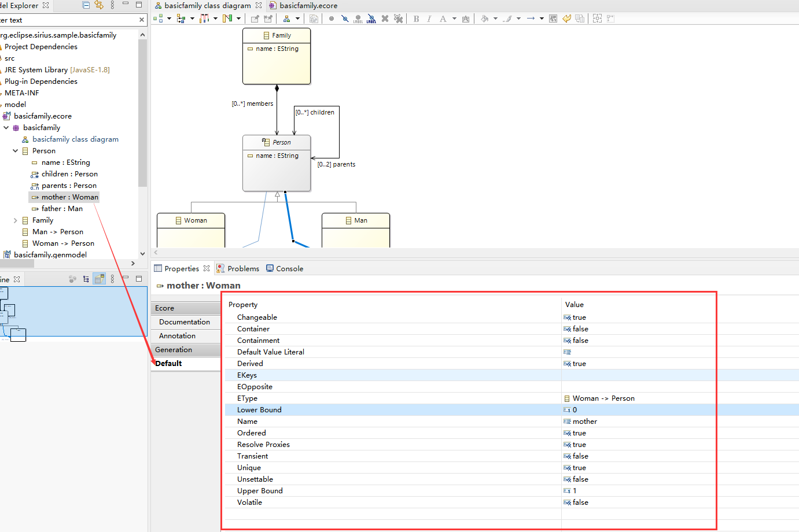Click the Arrange All toolbar icon
799x532 pixels.
(158, 19)
